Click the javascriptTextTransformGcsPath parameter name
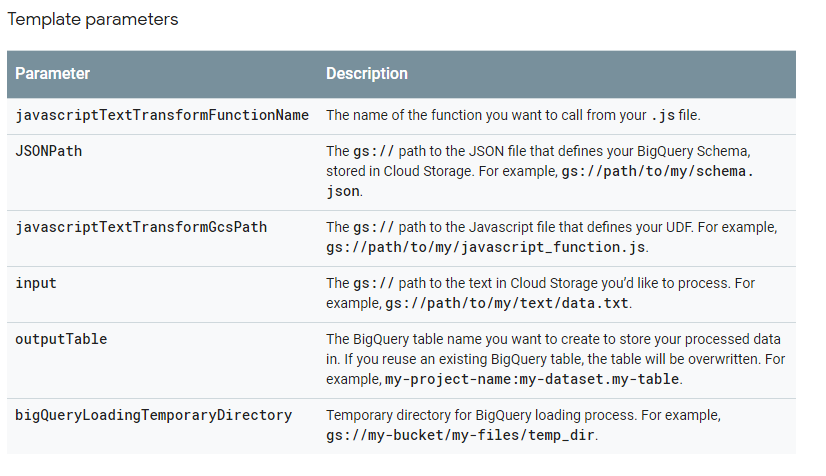 [x=141, y=227]
